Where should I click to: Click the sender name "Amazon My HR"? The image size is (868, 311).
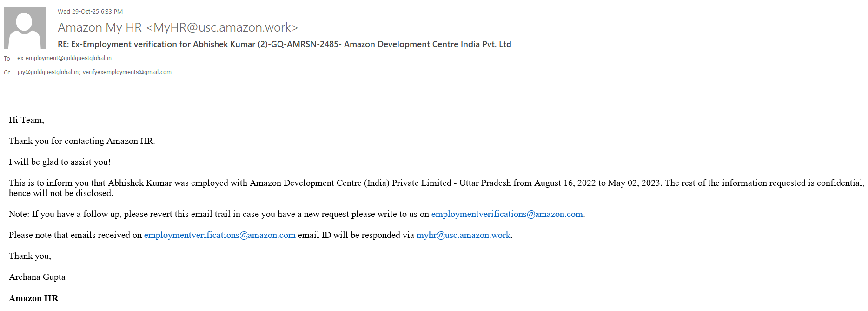pos(99,28)
